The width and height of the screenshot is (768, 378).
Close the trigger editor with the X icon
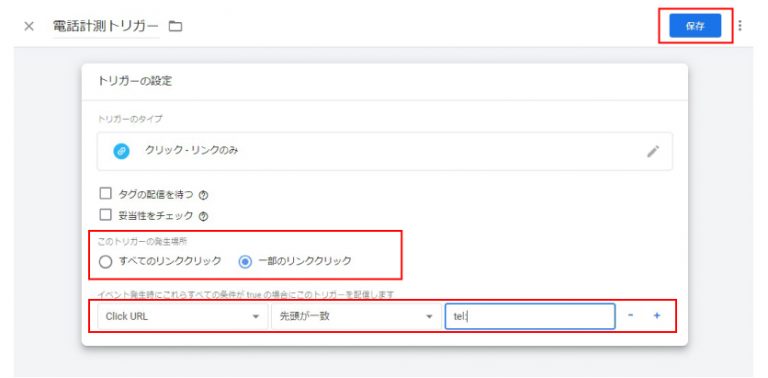29,26
